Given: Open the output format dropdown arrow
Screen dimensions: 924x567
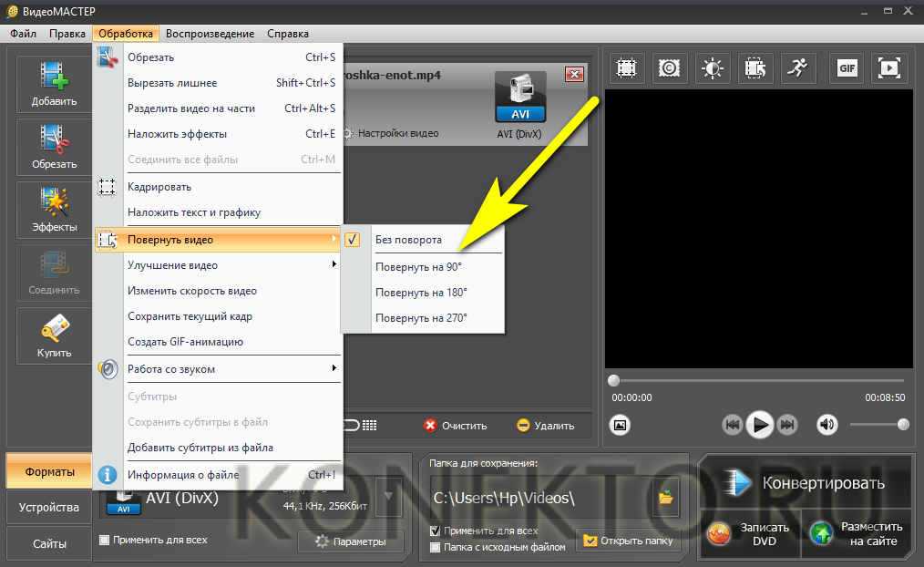Looking at the screenshot, I should click(x=388, y=497).
